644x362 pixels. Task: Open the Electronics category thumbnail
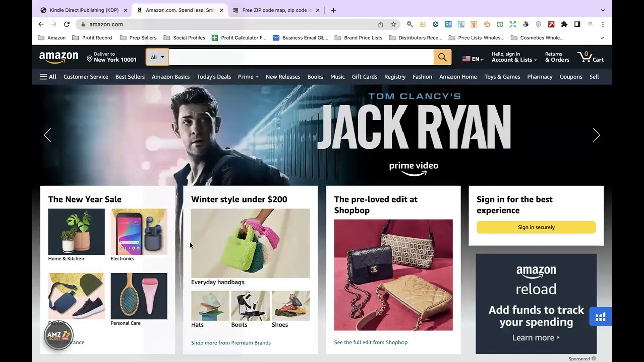click(139, 232)
